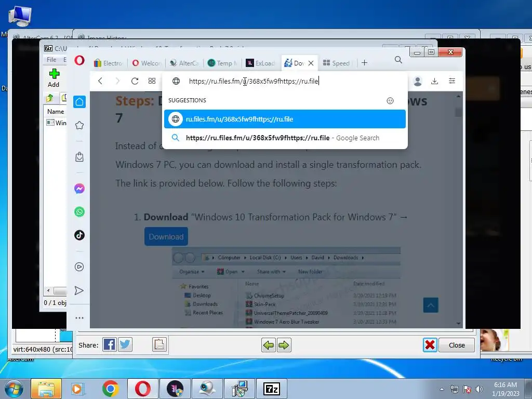Click the globe icon in the address bar
The image size is (532, 399).
176,81
